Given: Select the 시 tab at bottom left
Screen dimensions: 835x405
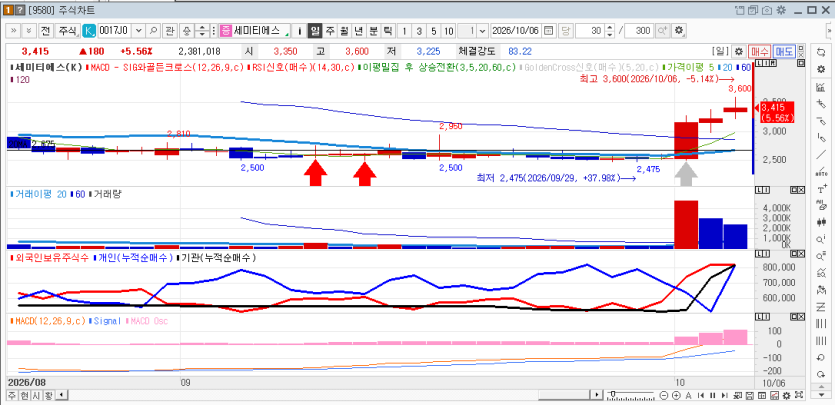Looking at the screenshot, I should point(36,395).
